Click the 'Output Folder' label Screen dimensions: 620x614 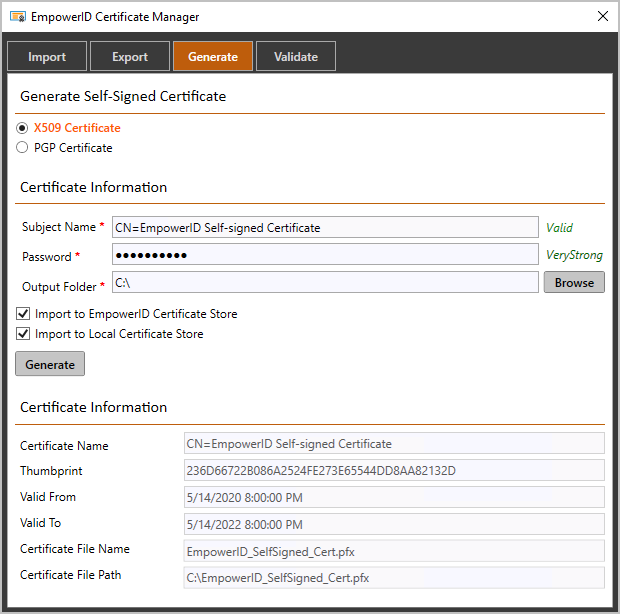click(x=59, y=287)
